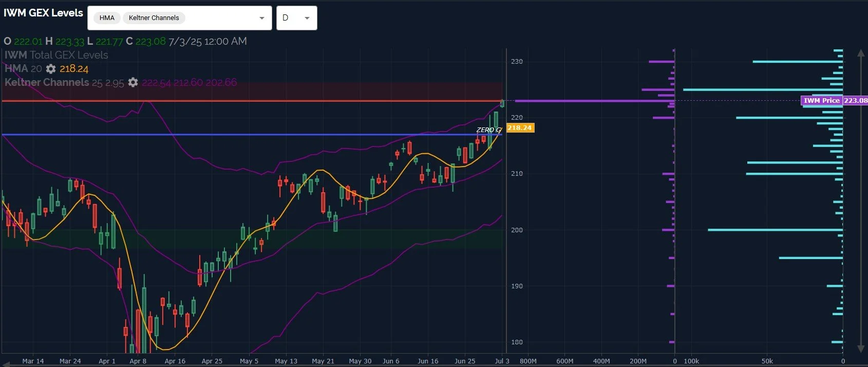Click the 200M GEX axis label
868x367 pixels.
pos(638,361)
